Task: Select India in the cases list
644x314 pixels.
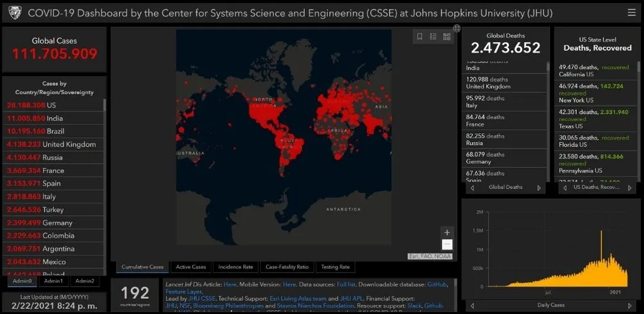Action: coord(53,118)
